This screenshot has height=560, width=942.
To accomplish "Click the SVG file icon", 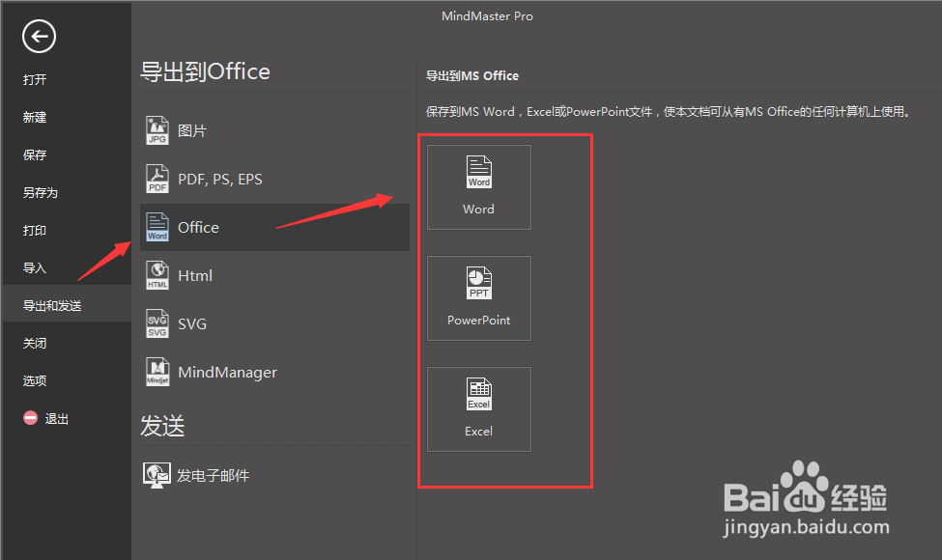I will coord(157,323).
